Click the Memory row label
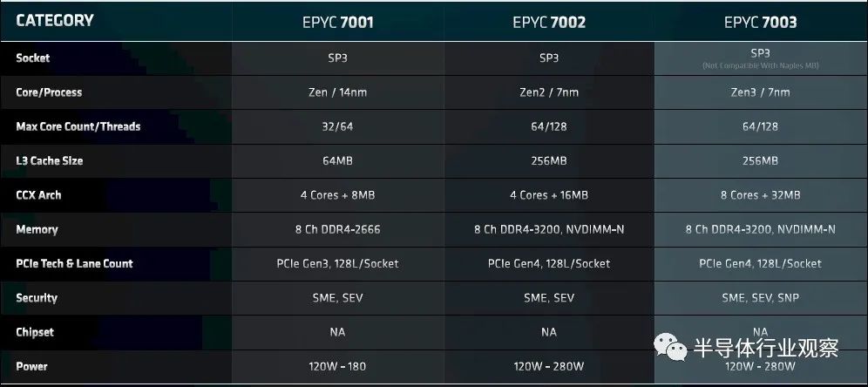Image resolution: width=868 pixels, height=387 pixels. (x=37, y=229)
